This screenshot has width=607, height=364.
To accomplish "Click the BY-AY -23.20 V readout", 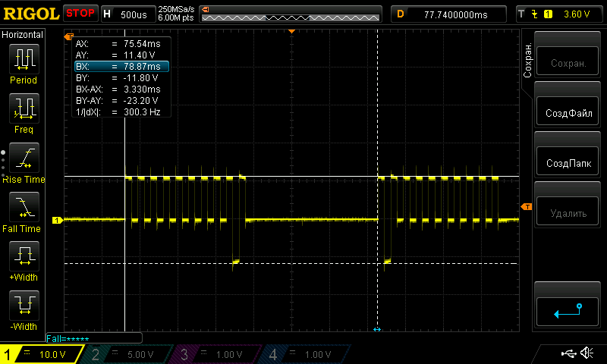I will point(118,101).
